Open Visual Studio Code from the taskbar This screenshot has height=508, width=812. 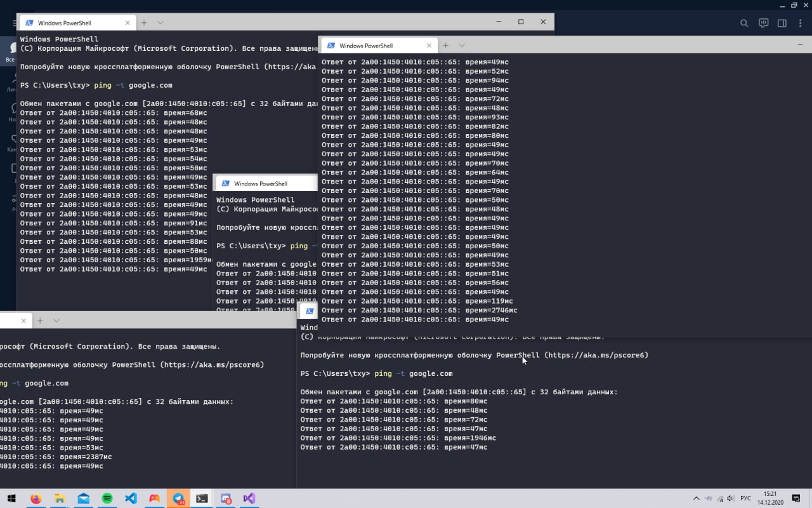(131, 498)
